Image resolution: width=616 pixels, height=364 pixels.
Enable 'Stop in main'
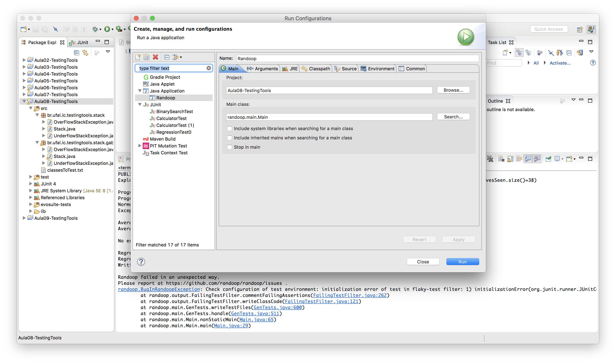pos(229,147)
